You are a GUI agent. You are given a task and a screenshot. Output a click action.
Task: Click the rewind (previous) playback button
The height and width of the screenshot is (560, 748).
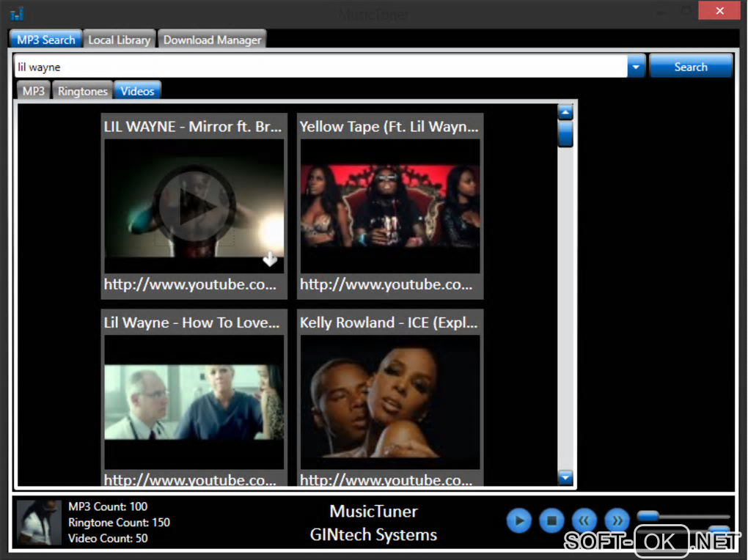[584, 520]
